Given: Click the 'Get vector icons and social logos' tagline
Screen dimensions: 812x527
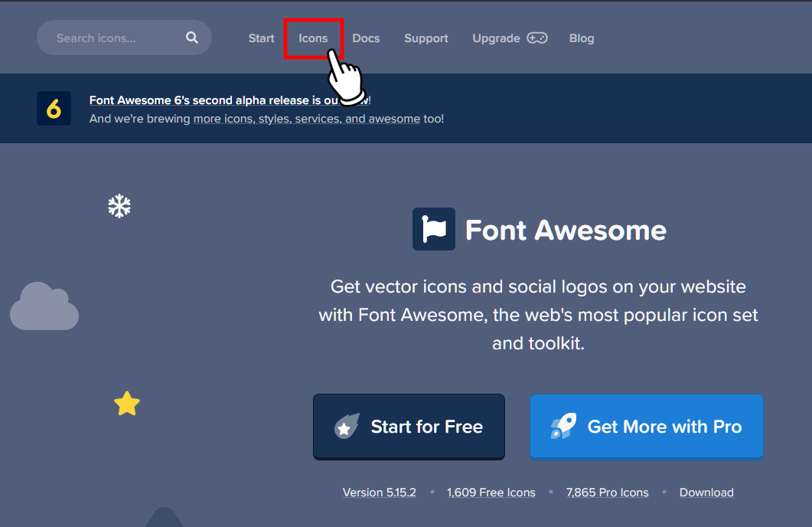Looking at the screenshot, I should [538, 315].
